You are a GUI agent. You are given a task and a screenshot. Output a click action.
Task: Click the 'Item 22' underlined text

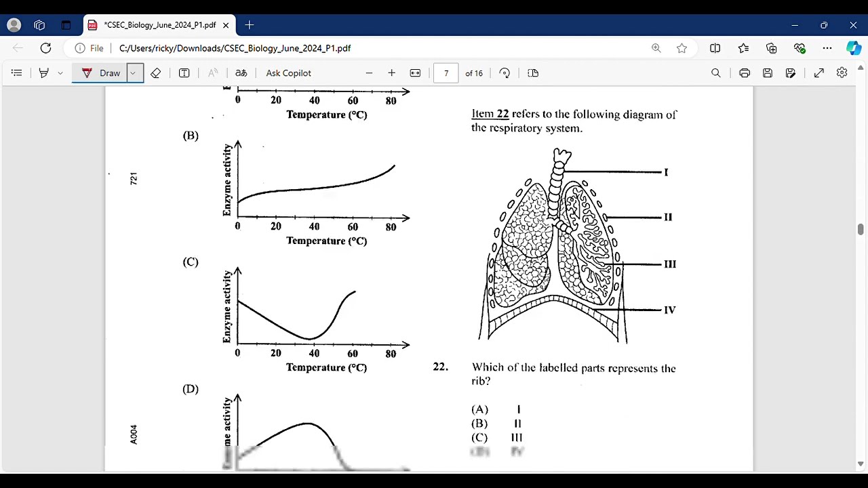pos(490,115)
